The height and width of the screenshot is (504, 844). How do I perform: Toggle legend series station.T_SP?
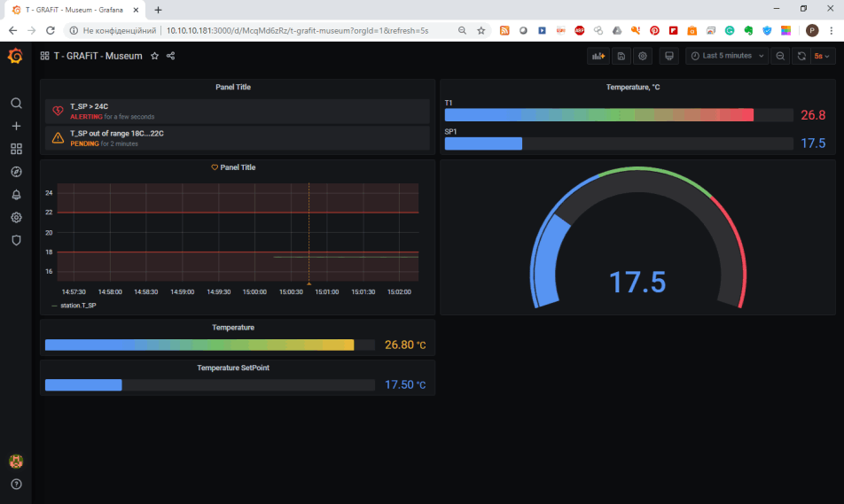(x=77, y=306)
